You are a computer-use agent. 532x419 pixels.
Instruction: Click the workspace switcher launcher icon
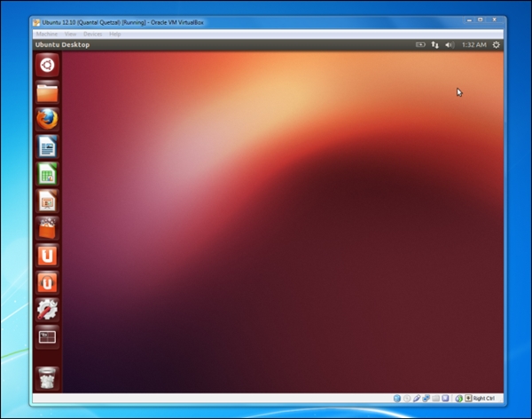pyautogui.click(x=47, y=336)
